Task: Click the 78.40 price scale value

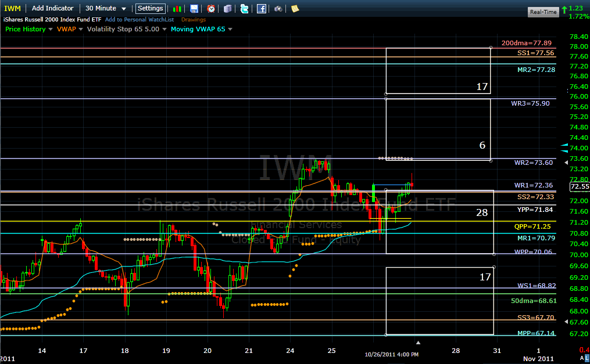Action: [x=579, y=37]
